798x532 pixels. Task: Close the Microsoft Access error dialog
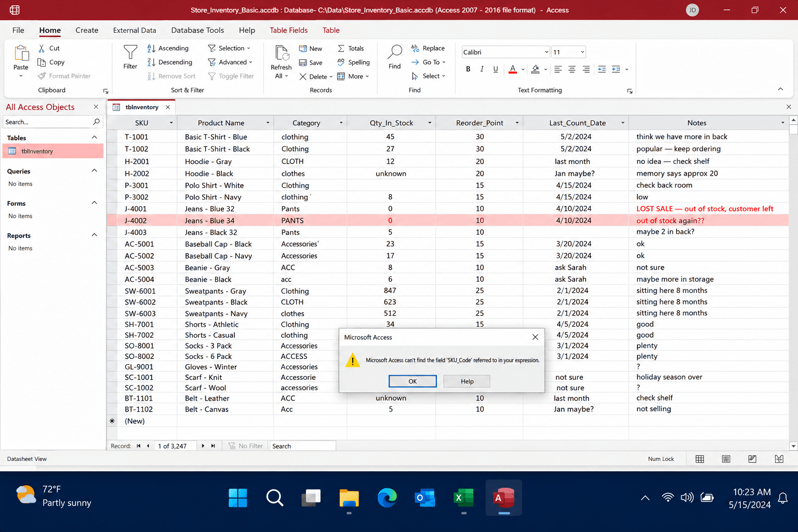click(x=535, y=337)
